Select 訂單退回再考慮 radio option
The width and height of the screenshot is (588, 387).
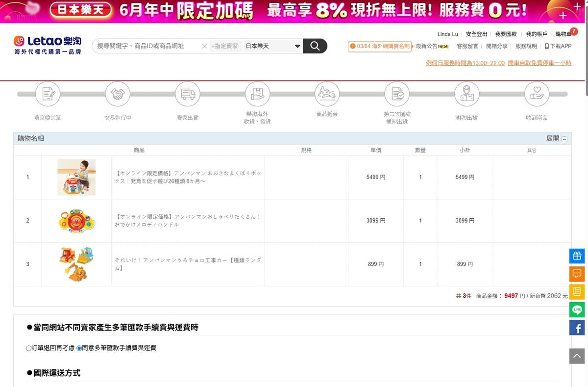28,348
